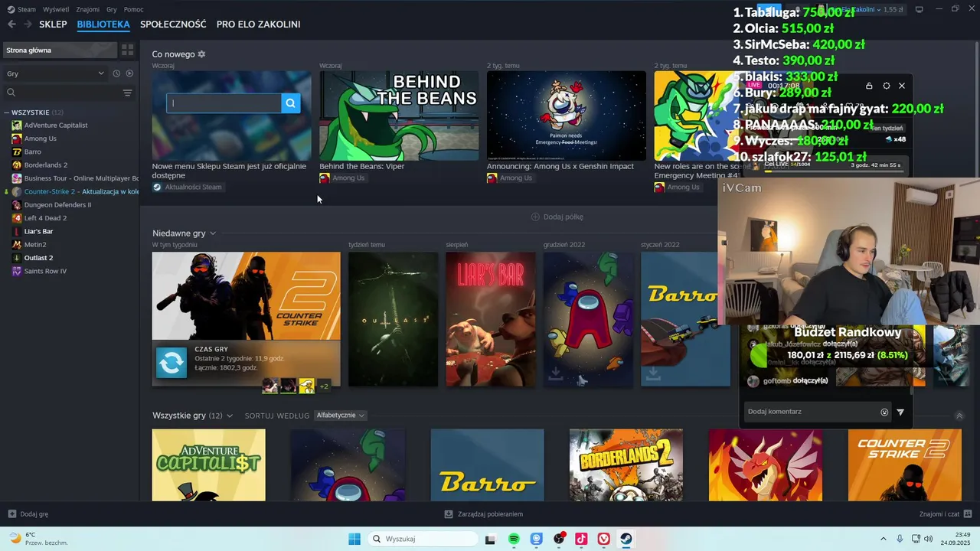Select AdVenture Capitalist in the sidebar
Screen dimensions: 980x551
(x=56, y=126)
